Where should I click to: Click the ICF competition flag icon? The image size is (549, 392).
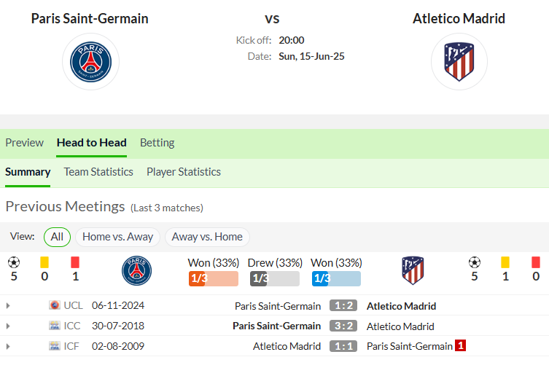coord(54,346)
